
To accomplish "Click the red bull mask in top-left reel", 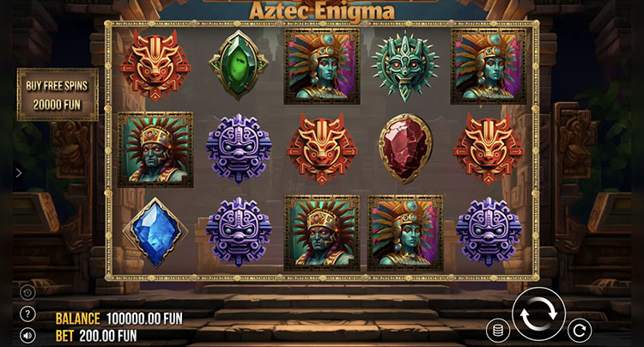I will [155, 65].
